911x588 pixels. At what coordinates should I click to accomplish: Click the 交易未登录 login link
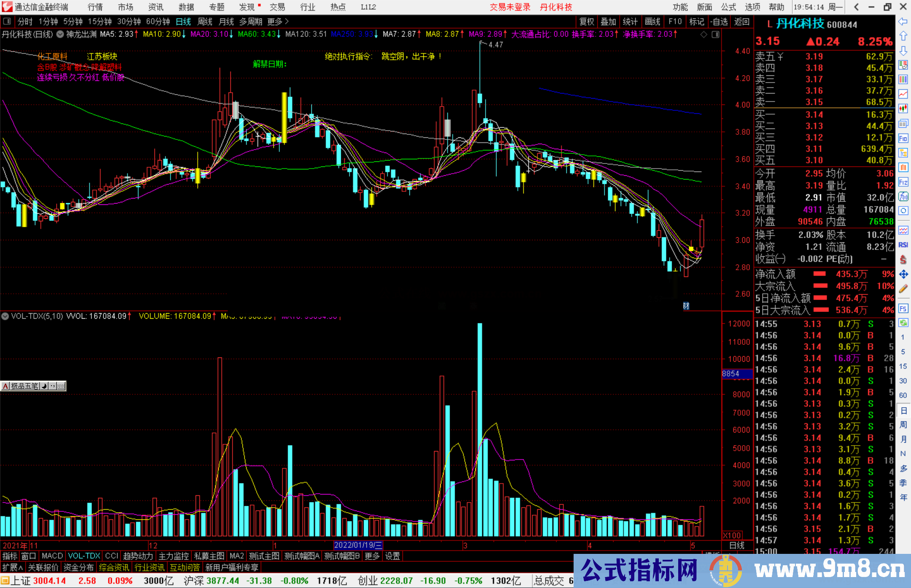coord(510,7)
